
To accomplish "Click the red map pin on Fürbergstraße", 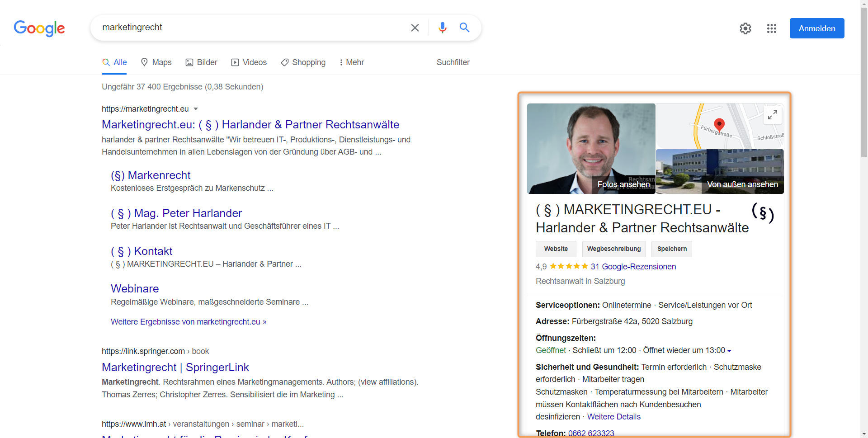I will [x=719, y=124].
